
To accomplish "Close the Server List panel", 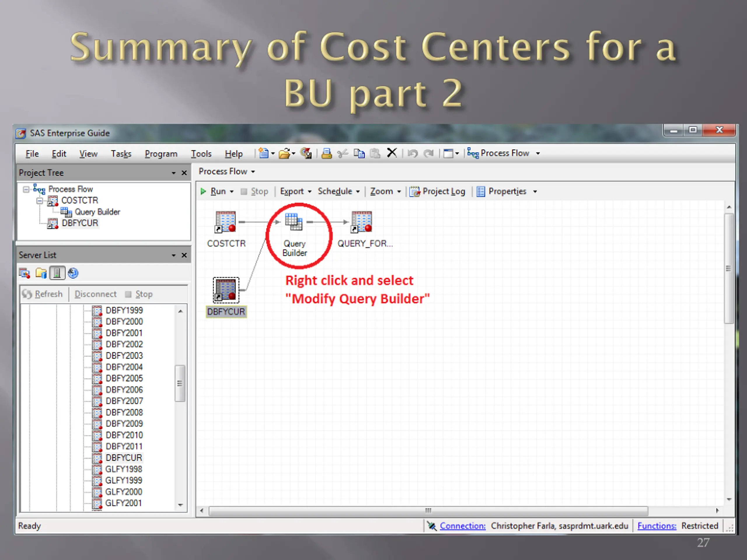I will [x=184, y=255].
